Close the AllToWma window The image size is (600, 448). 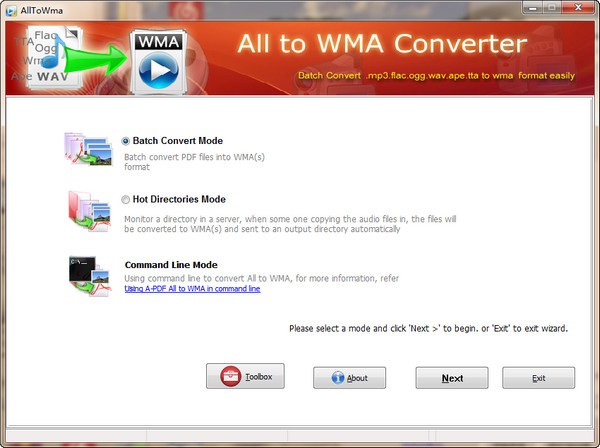579,7
